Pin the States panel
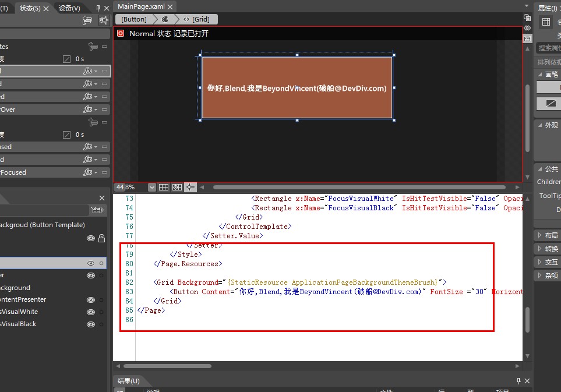Viewport: 561px width, 392px height. pyautogui.click(x=98, y=8)
